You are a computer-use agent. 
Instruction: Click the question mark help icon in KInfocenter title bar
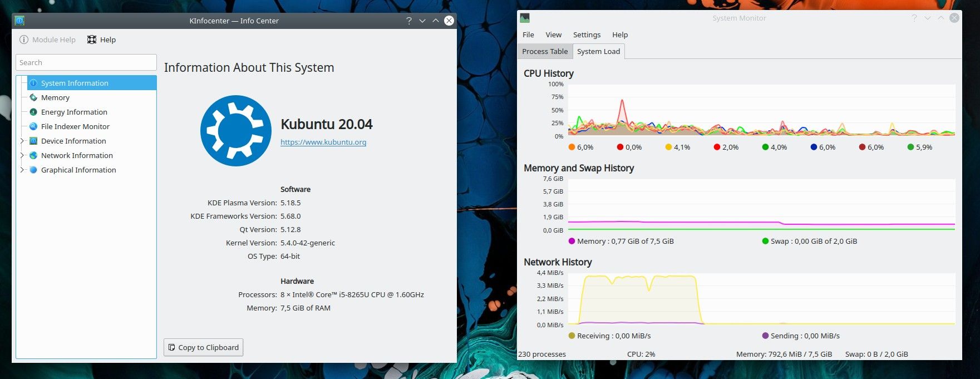(x=409, y=21)
